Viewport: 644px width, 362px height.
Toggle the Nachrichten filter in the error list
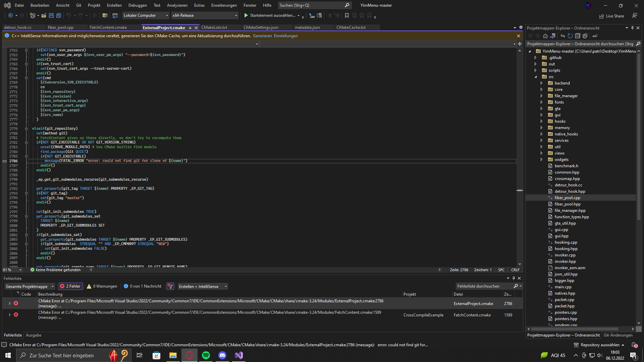(x=142, y=286)
